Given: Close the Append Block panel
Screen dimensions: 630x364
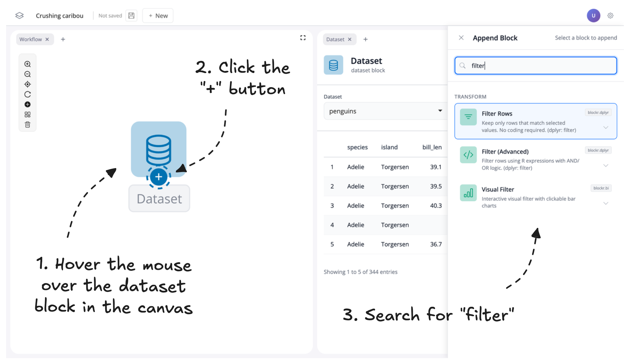Looking at the screenshot, I should click(461, 38).
